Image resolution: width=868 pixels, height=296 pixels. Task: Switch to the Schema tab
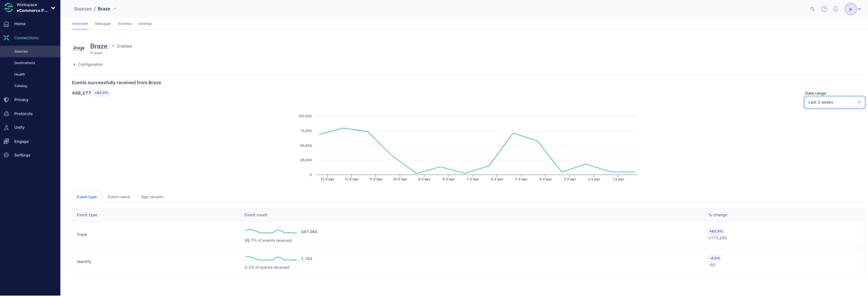[125, 23]
